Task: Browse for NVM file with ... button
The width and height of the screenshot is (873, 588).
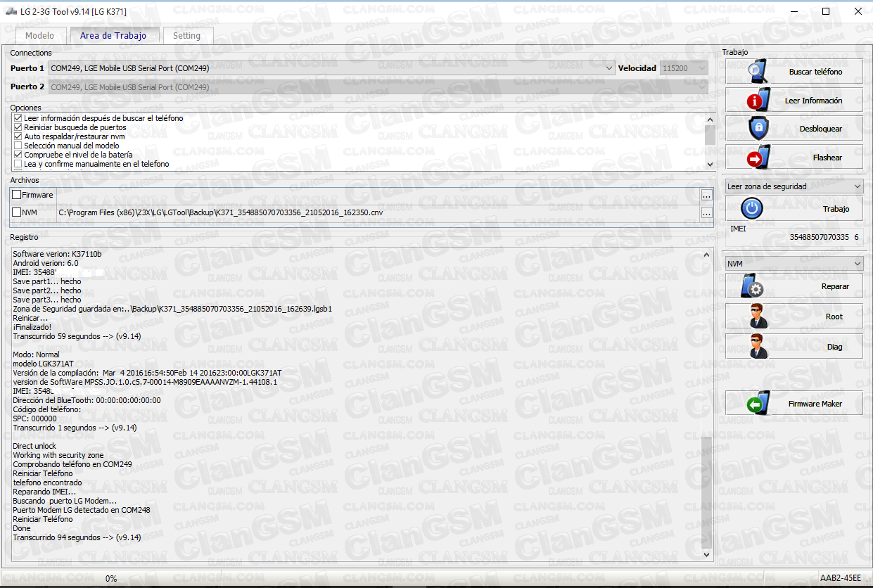Action: (x=706, y=212)
